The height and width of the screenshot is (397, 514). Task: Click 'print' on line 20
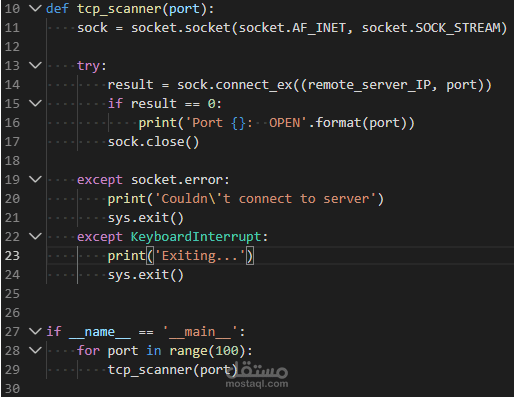[127, 199]
